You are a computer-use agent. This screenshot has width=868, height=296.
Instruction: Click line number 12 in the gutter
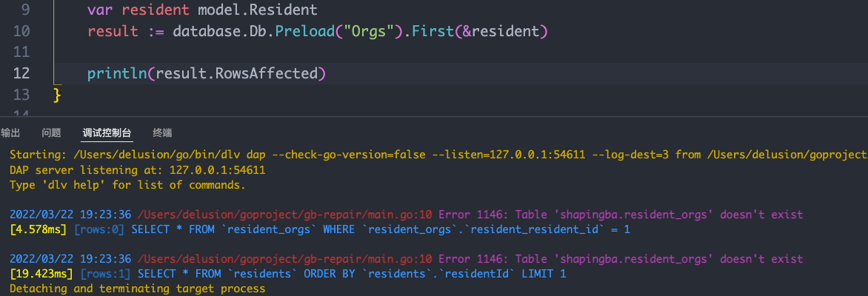[21, 74]
